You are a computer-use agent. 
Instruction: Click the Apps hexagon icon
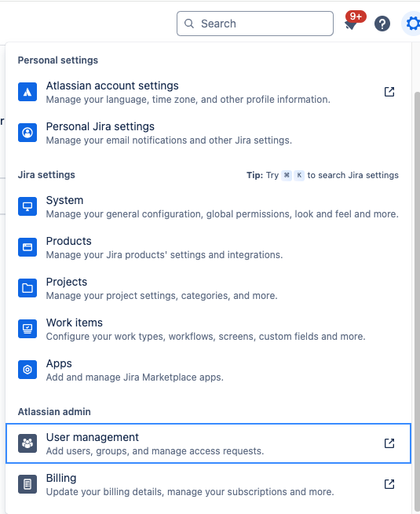coord(27,370)
